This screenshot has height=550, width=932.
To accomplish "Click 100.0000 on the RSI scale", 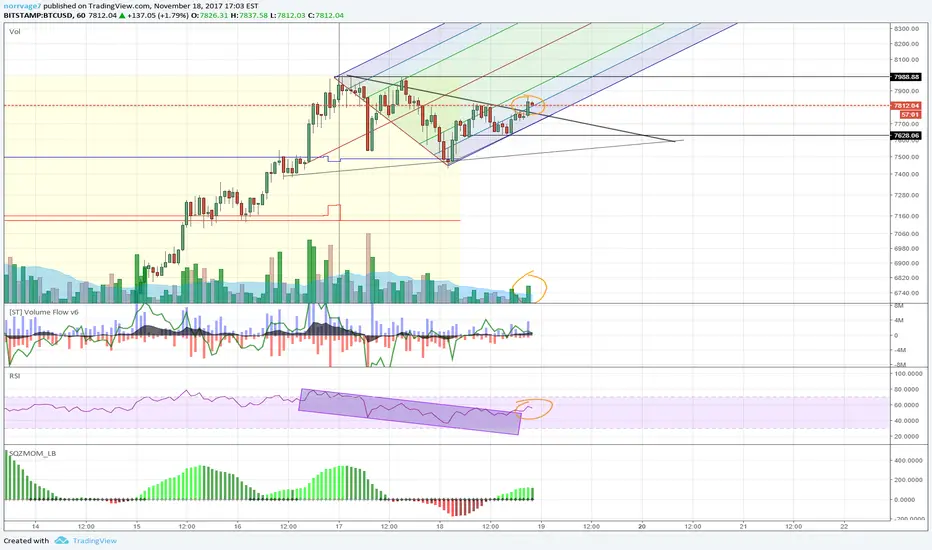I will point(908,374).
